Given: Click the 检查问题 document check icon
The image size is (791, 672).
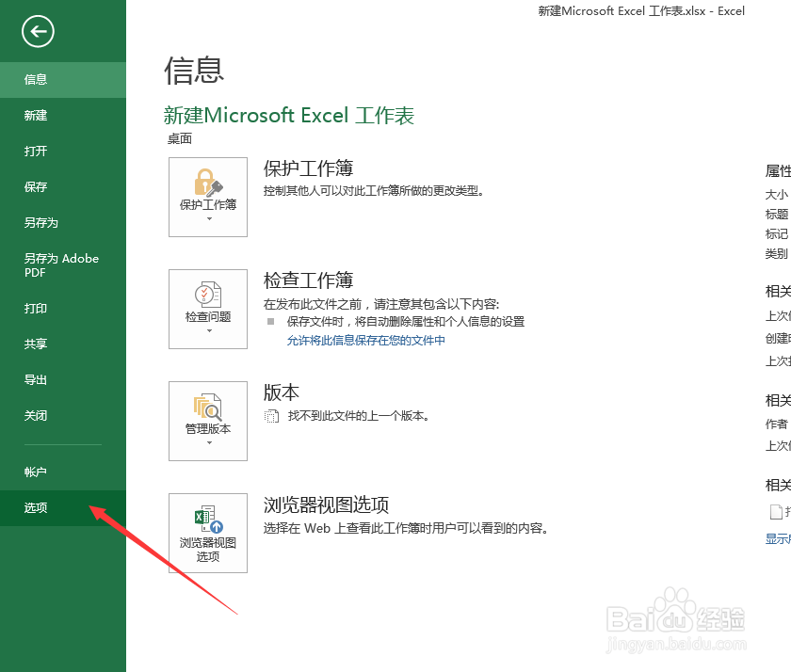Looking at the screenshot, I should (208, 295).
